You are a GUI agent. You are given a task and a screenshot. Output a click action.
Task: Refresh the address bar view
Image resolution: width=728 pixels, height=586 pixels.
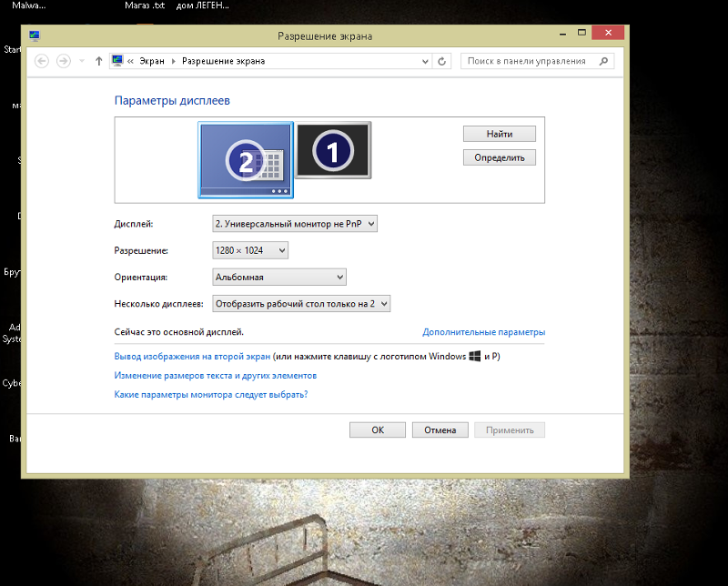(442, 61)
